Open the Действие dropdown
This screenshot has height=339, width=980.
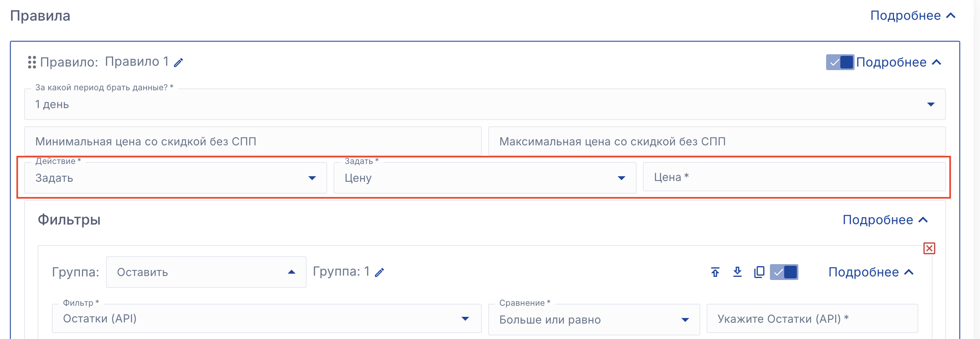point(175,178)
